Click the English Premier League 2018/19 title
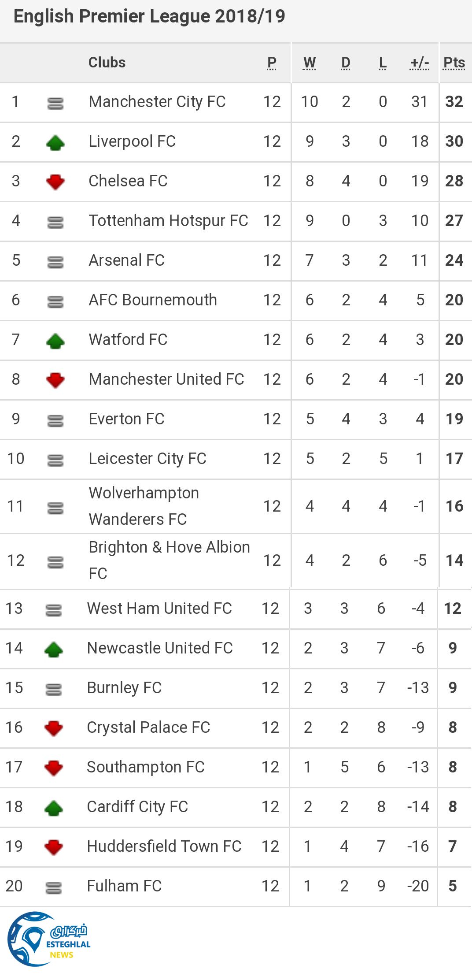 [149, 16]
